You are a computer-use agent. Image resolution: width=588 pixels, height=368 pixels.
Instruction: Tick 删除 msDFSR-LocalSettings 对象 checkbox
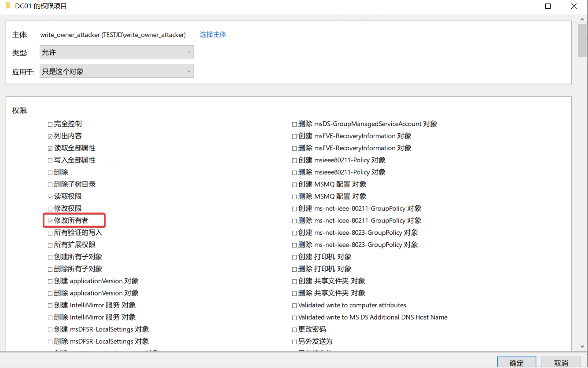[50, 342]
